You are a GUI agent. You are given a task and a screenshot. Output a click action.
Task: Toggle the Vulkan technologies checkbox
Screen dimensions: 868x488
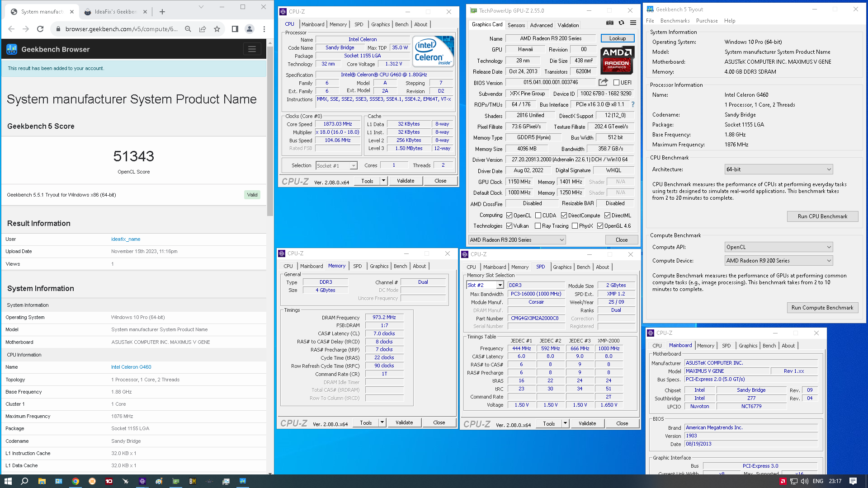(509, 226)
